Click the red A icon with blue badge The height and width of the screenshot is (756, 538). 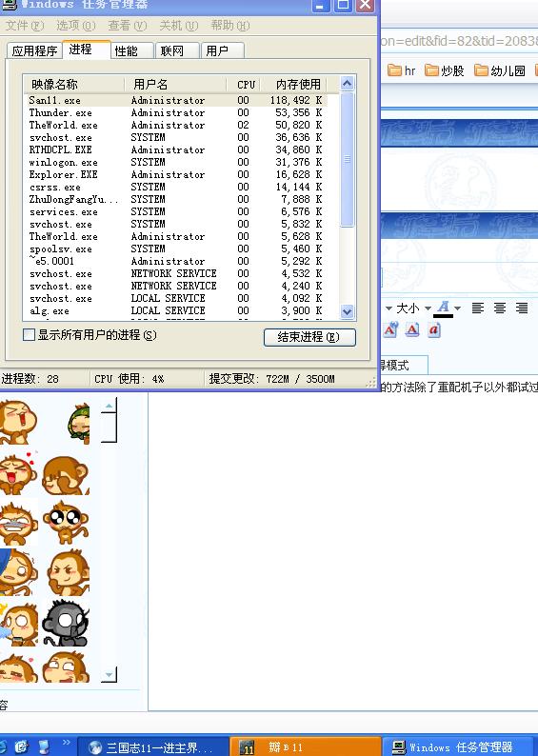click(x=390, y=329)
